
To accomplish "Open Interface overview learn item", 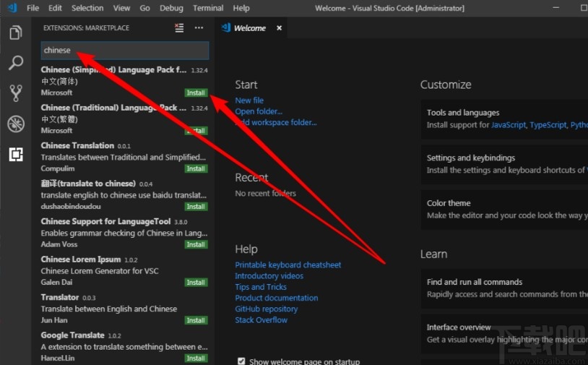I will [x=504, y=333].
